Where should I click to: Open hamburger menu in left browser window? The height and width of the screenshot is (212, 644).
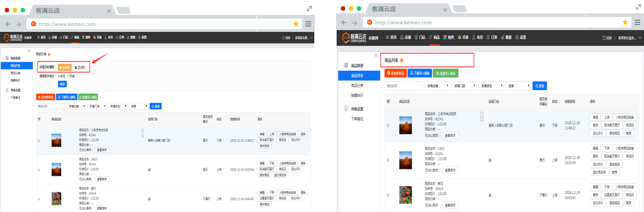[x=308, y=24]
